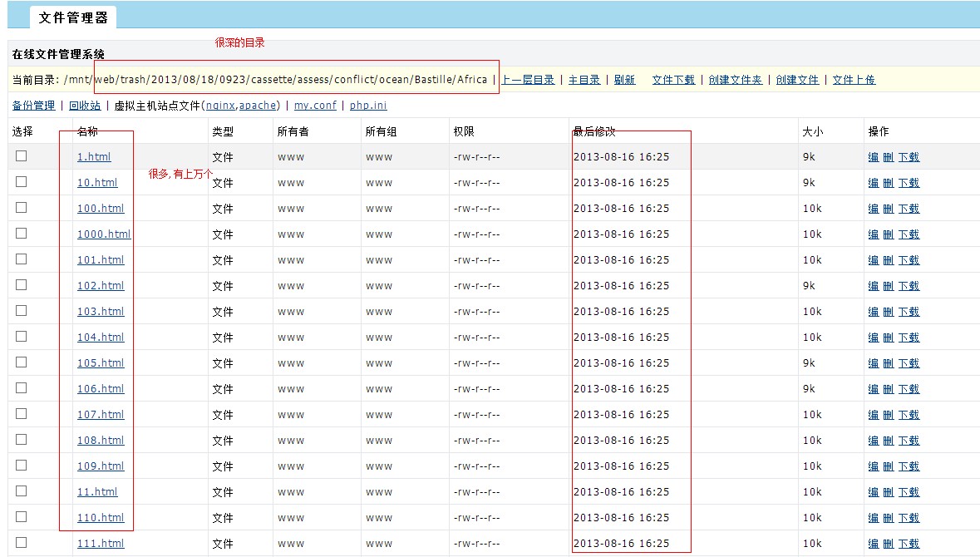This screenshot has height=557, width=980.
Task: Select the checkbox beside 1000.html
Action: (x=22, y=234)
